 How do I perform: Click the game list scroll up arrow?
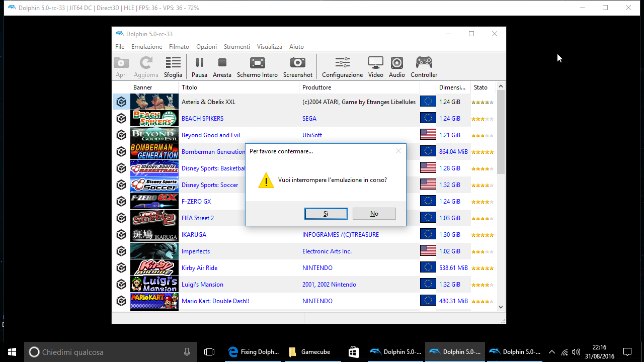pos(501,86)
